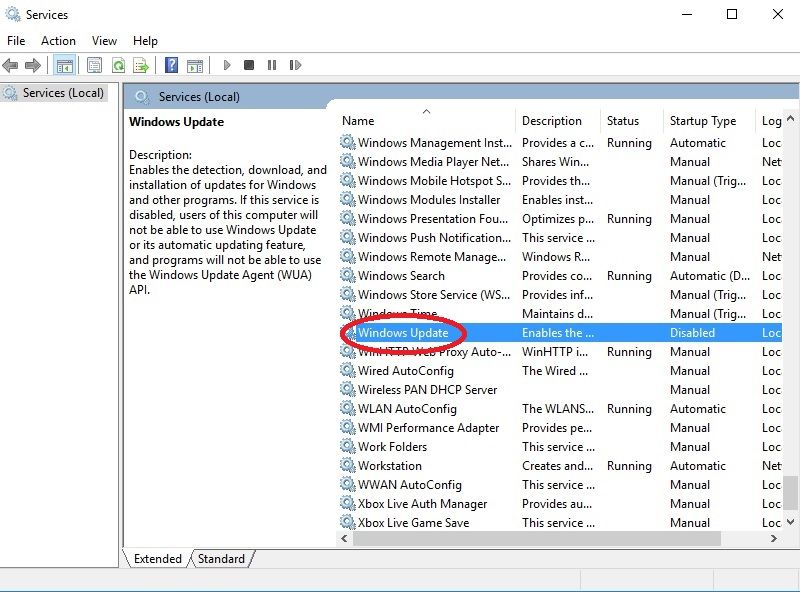Screen dimensions: 800x592
Task: Sort by the Description column header
Action: tap(558, 121)
